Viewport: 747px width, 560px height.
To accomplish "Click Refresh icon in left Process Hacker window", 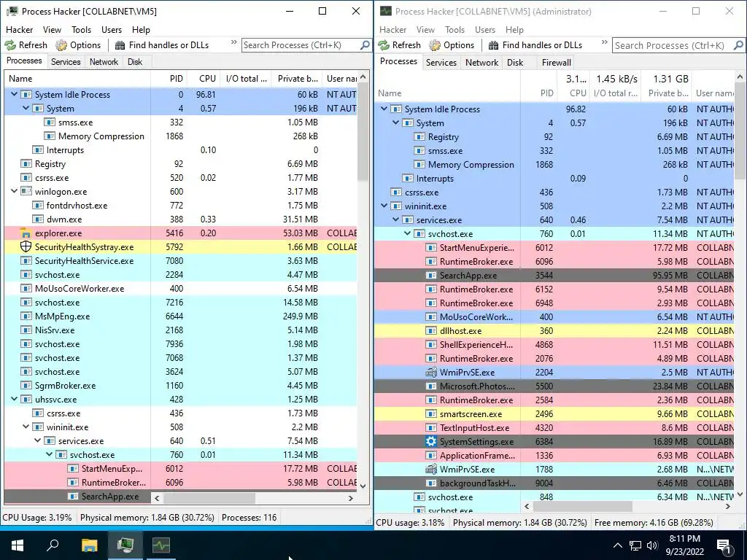I will point(10,45).
